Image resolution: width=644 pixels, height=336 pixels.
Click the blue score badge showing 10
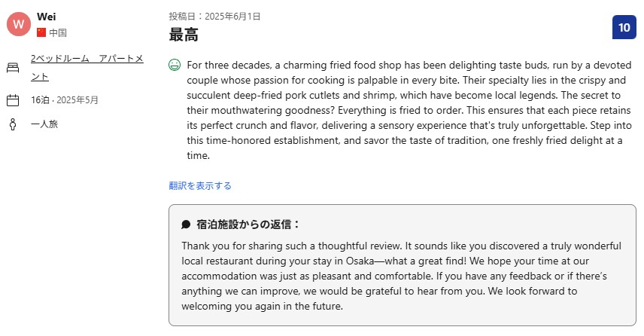point(624,28)
